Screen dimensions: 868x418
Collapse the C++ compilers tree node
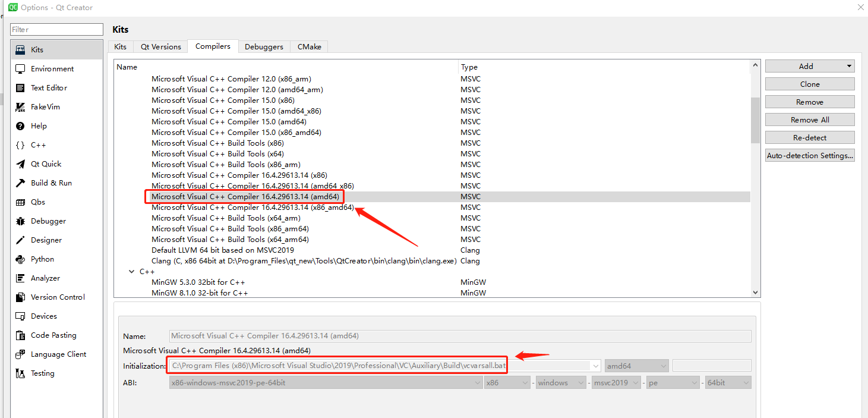[131, 271]
